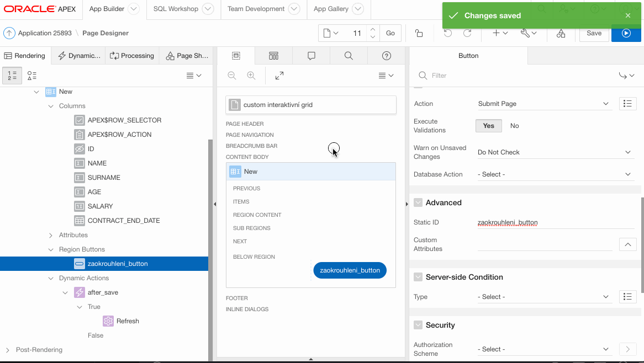Expand the layout pane to full size

(279, 76)
